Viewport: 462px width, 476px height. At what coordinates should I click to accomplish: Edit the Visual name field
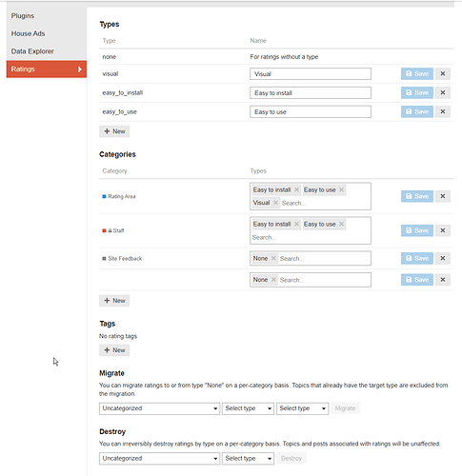point(311,74)
